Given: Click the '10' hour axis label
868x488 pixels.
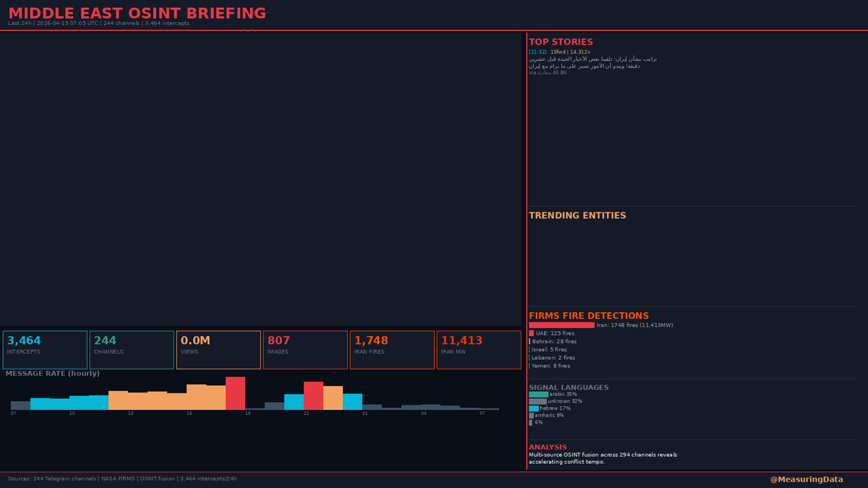Looking at the screenshot, I should click(x=72, y=414).
